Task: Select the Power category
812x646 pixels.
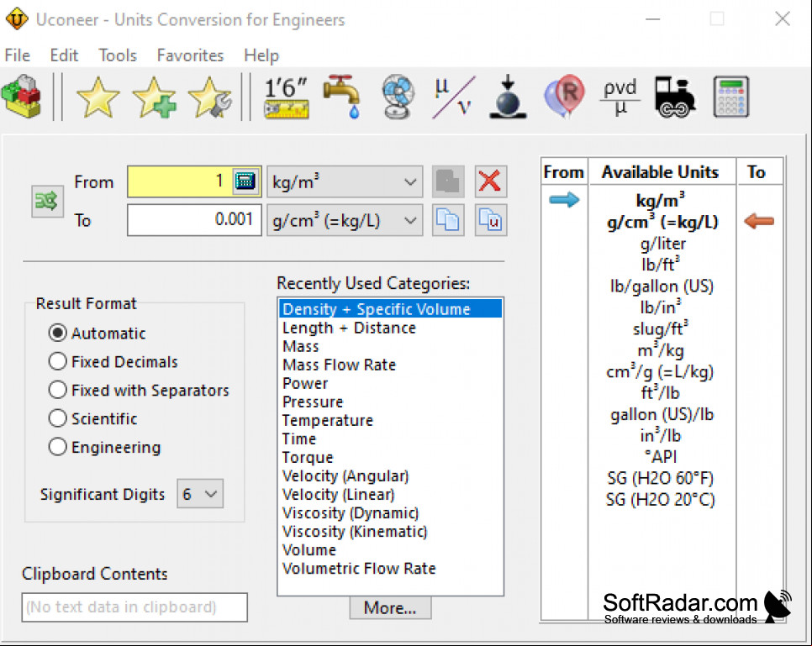Action: point(391,384)
